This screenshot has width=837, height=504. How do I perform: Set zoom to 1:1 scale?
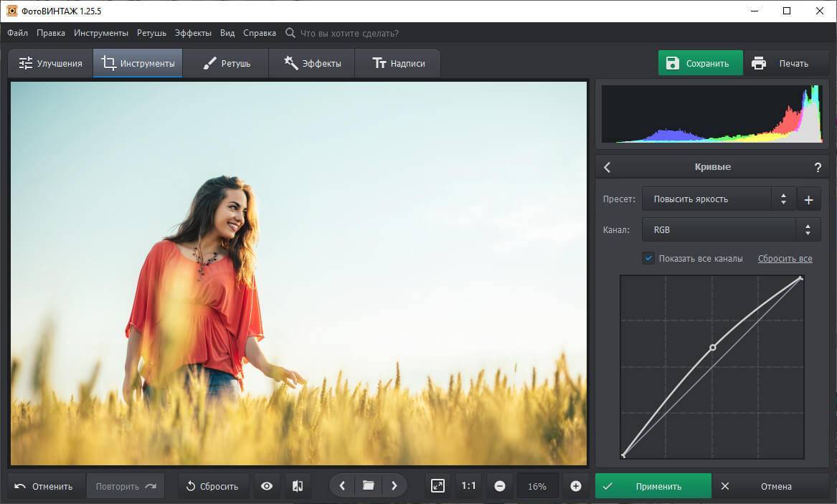[x=468, y=486]
